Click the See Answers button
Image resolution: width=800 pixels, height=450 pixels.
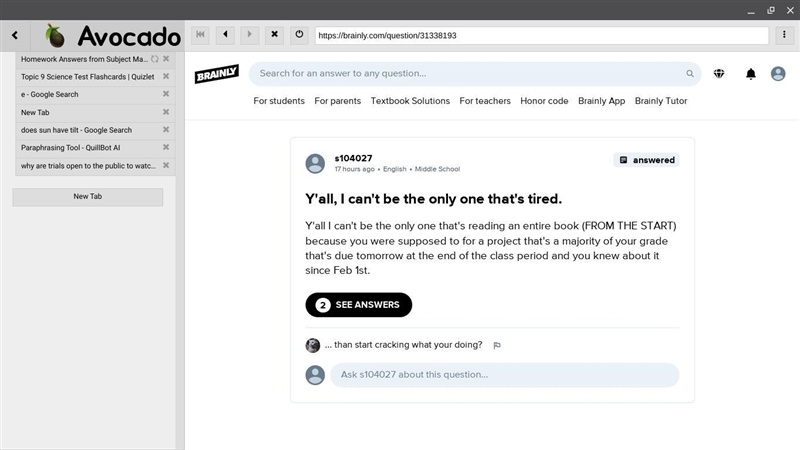coord(359,305)
